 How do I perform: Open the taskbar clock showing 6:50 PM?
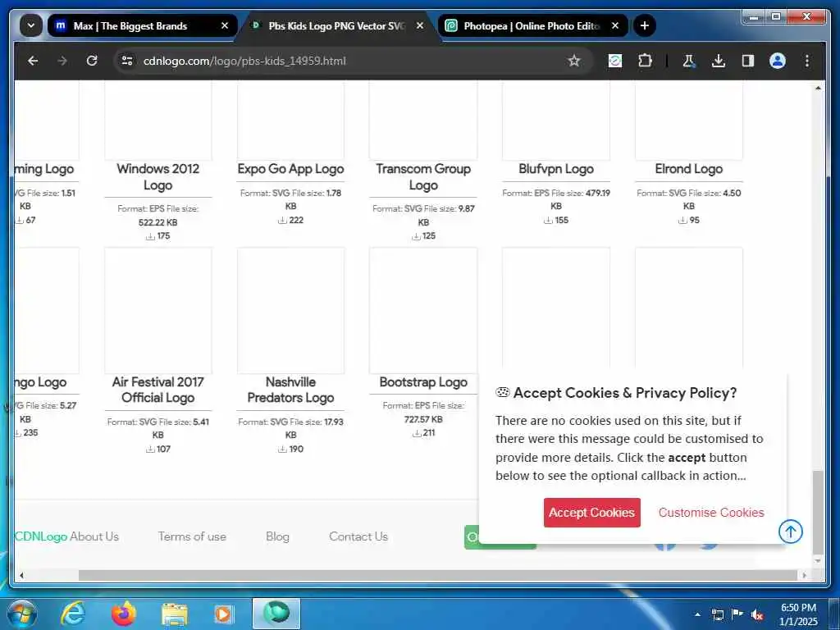[798, 614]
